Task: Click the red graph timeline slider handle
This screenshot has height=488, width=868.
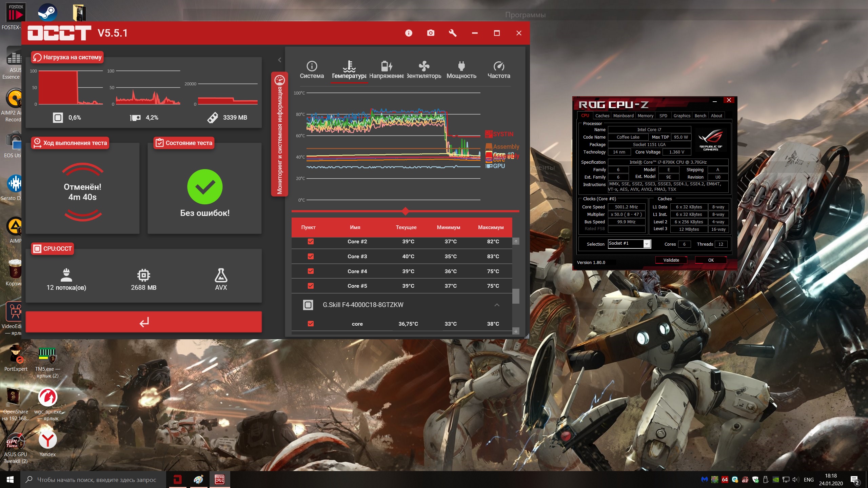Action: click(406, 211)
